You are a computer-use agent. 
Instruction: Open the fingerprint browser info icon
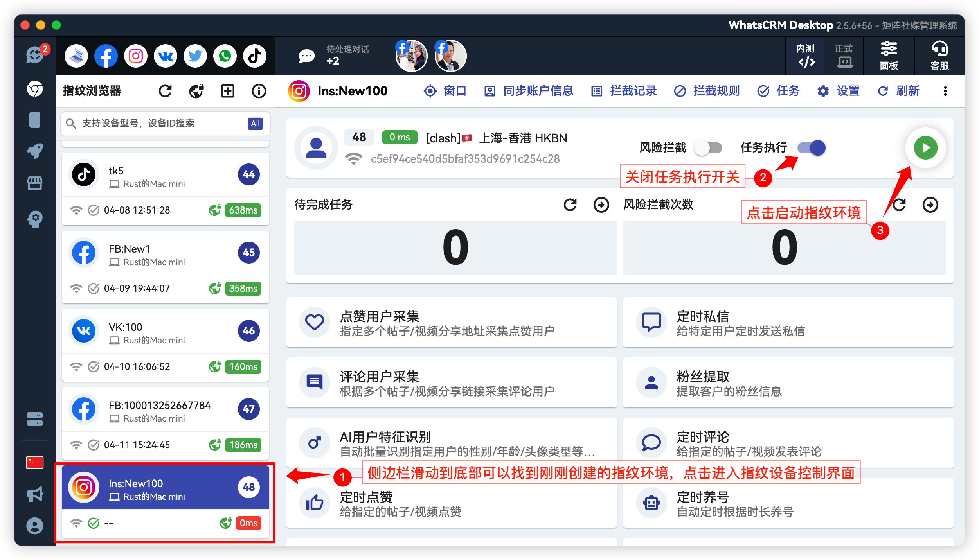(258, 91)
